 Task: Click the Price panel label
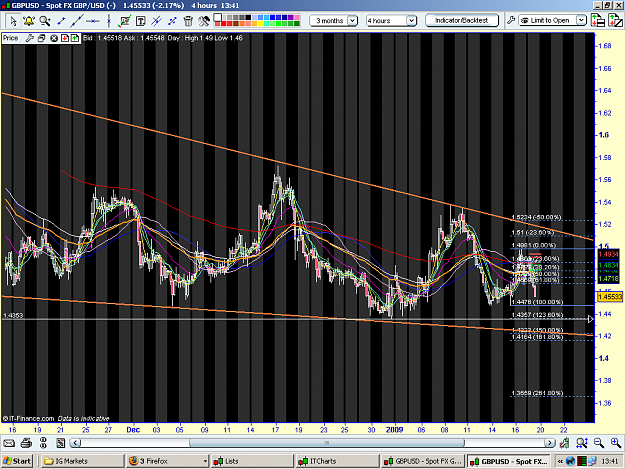pos(11,38)
